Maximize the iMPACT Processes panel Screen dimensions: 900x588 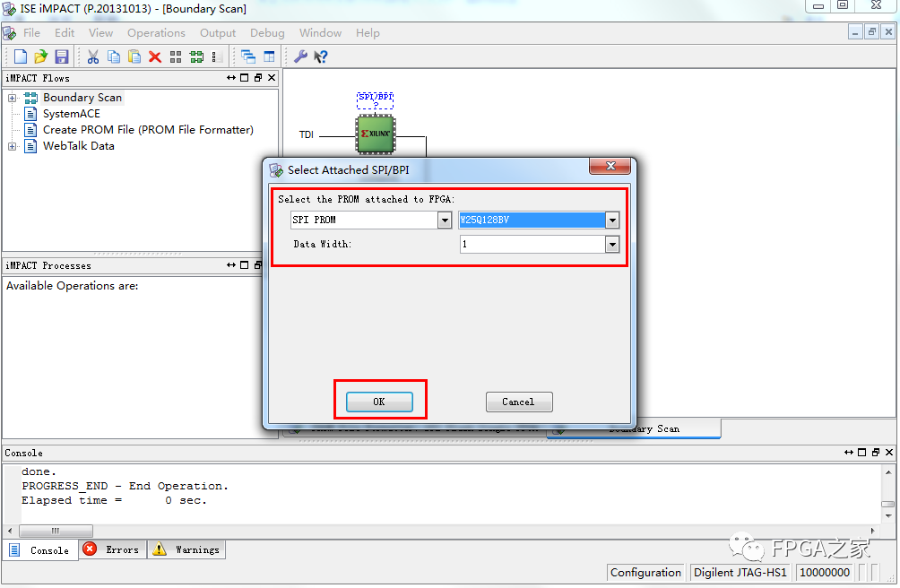click(245, 265)
